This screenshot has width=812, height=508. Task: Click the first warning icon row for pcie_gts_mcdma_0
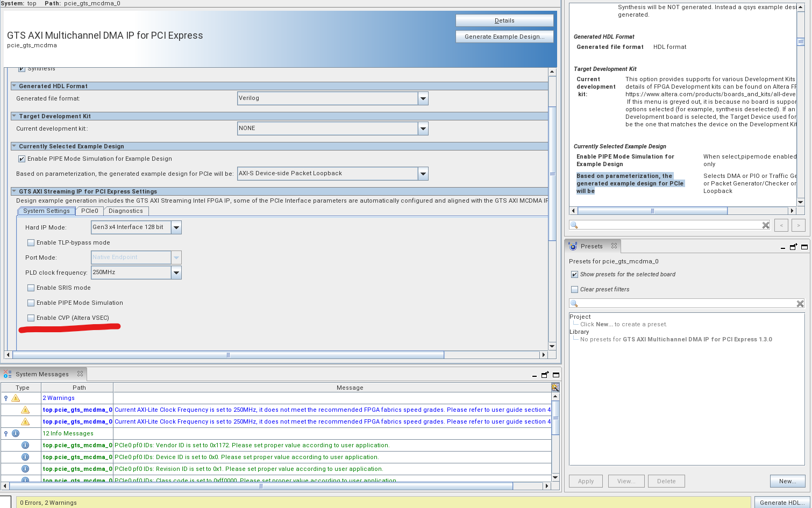(25, 410)
